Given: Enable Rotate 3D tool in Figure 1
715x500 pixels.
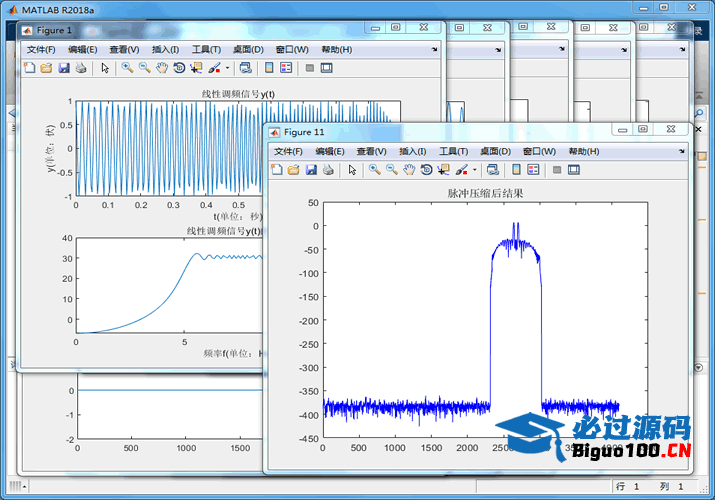Looking at the screenshot, I should click(179, 68).
